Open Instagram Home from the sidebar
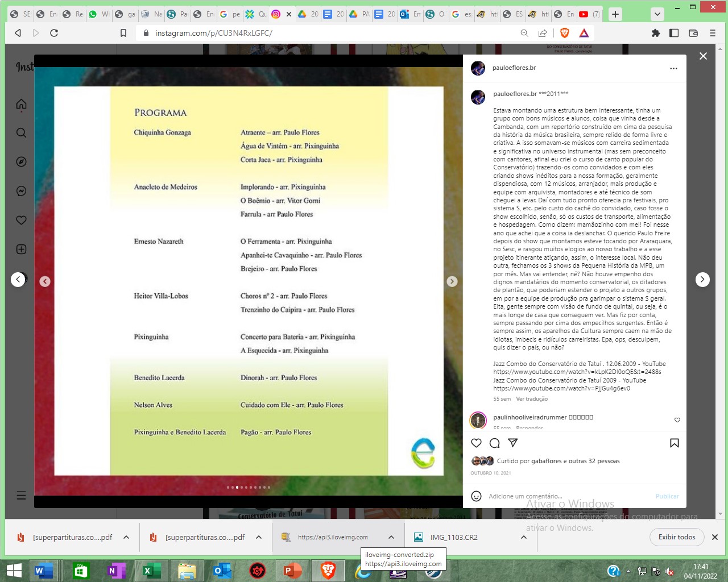Image resolution: width=728 pixels, height=582 pixels. point(22,104)
